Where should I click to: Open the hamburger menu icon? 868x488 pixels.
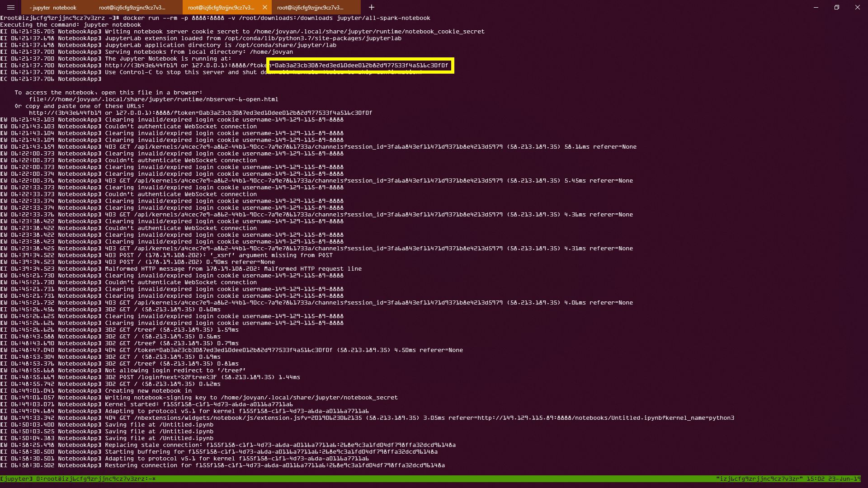[x=11, y=7]
